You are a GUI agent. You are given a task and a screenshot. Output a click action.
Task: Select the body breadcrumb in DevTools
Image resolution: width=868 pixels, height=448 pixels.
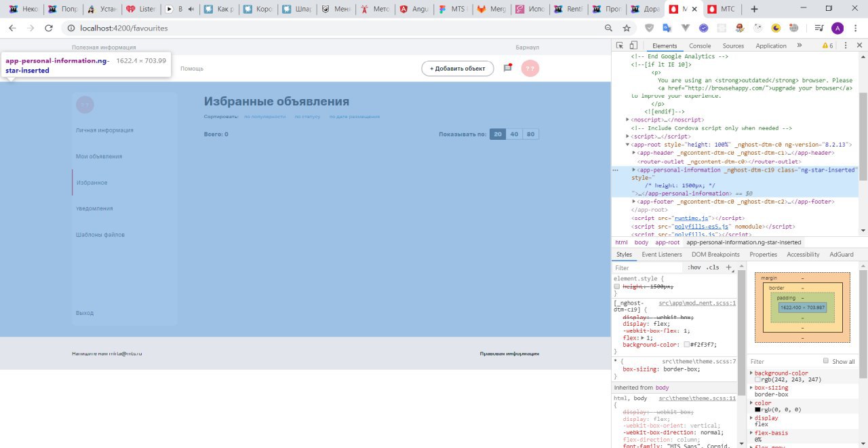(641, 242)
